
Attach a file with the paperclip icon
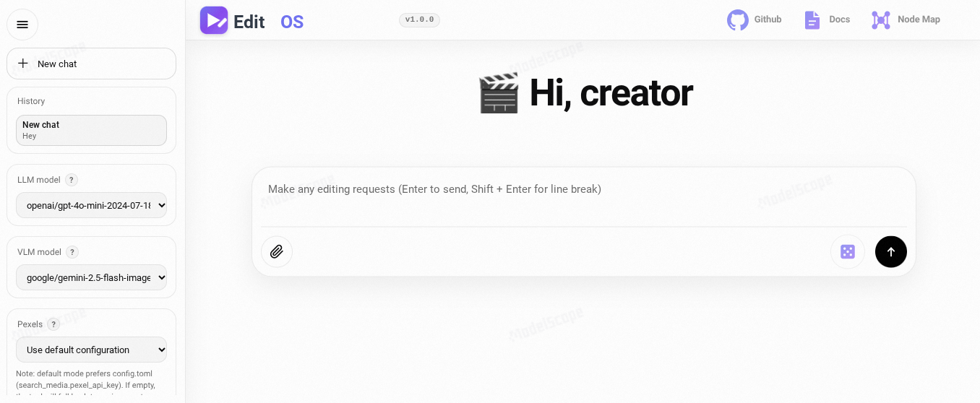[x=277, y=252]
